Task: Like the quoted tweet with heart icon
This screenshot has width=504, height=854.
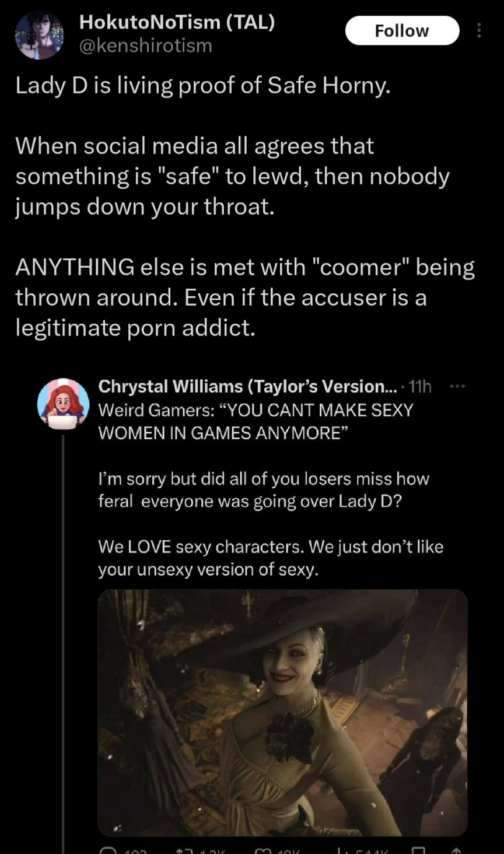Action: click(264, 850)
